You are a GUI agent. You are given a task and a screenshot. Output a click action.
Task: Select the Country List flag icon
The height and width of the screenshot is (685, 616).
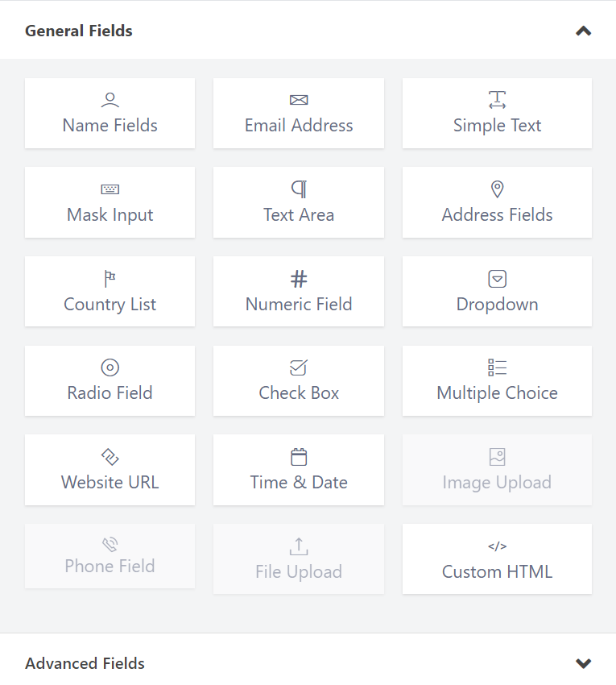point(110,278)
